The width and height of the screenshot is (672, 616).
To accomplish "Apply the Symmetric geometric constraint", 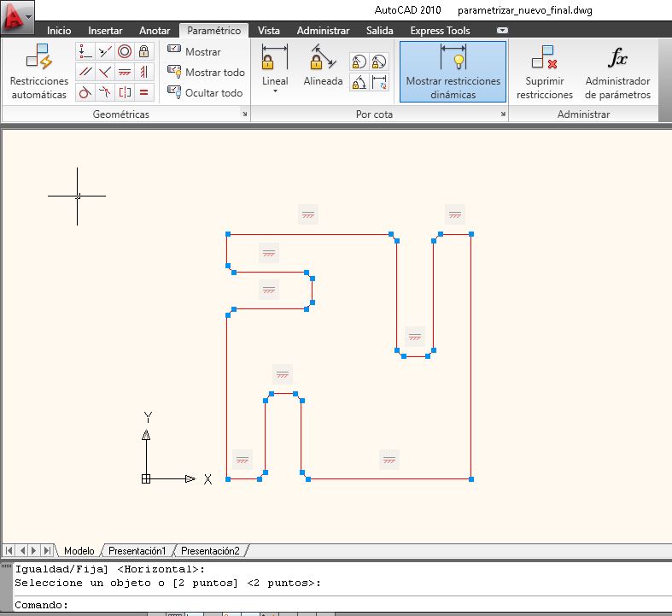I will click(x=125, y=91).
